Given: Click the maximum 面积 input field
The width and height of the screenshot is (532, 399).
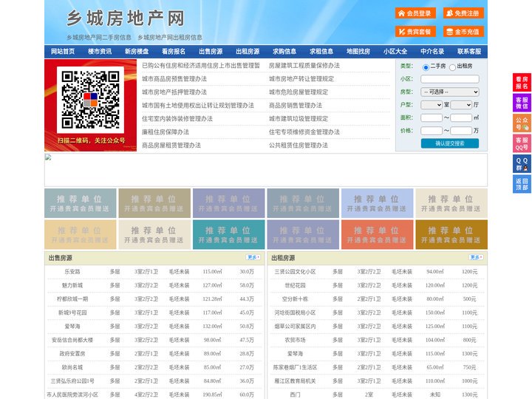Looking at the screenshot, I should tap(461, 117).
